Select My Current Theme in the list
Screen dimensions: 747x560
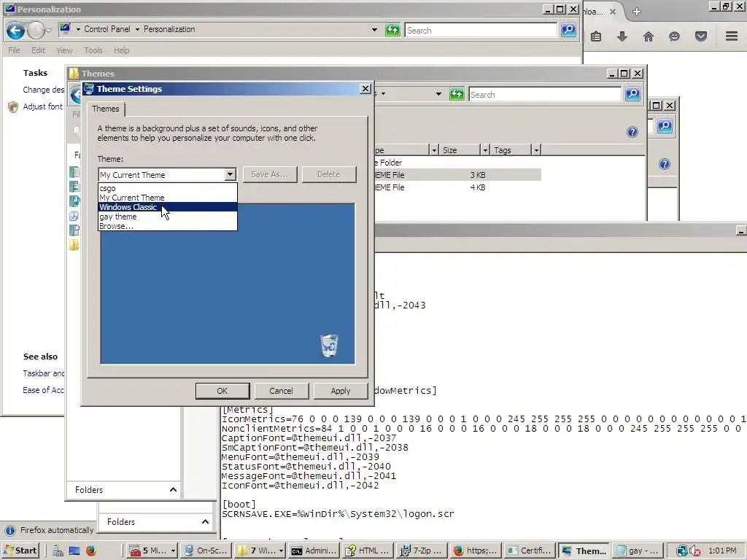click(168, 198)
